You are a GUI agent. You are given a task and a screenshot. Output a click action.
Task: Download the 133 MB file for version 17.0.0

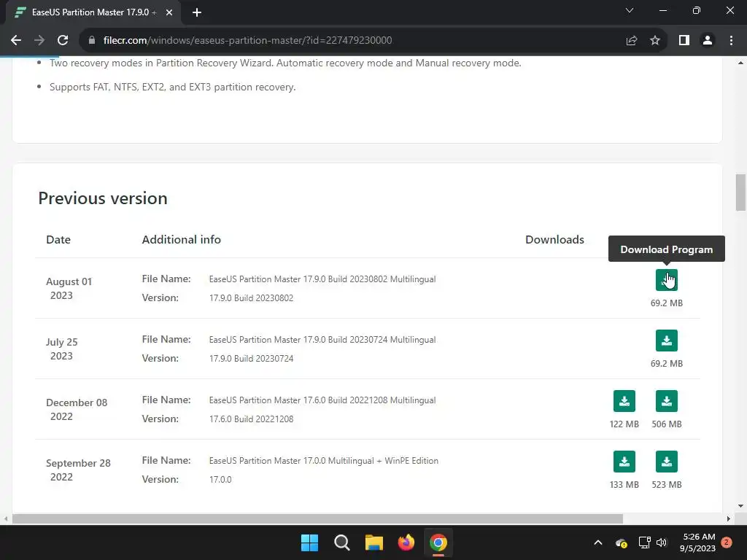624,462
